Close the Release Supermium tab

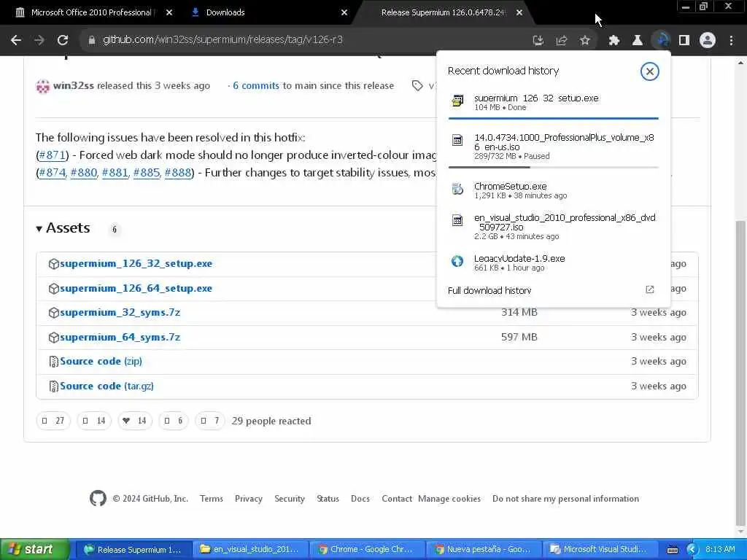coord(519,13)
